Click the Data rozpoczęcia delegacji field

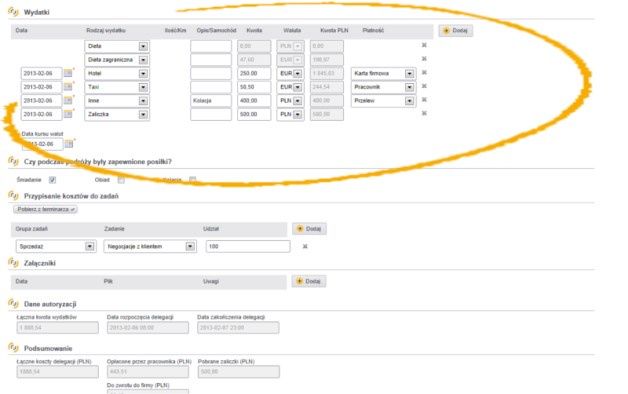click(148, 328)
